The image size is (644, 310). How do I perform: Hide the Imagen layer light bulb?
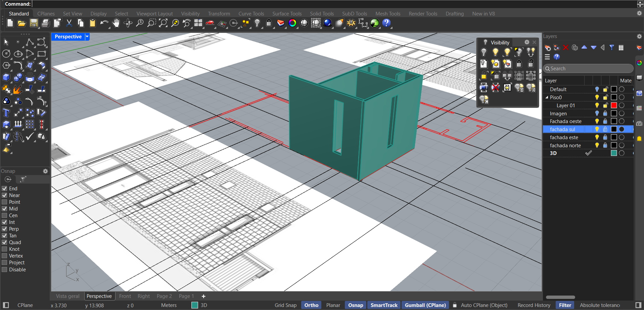pos(597,113)
